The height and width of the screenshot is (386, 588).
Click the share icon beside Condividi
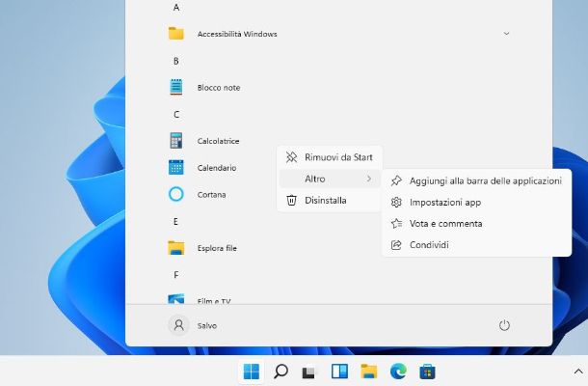(396, 245)
